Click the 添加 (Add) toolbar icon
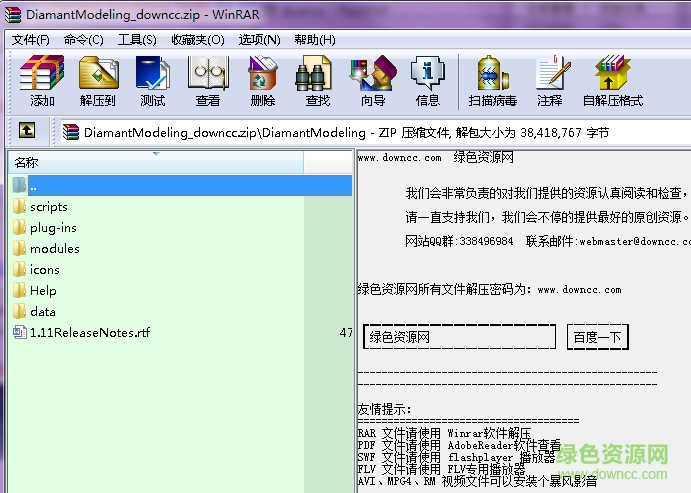The height and width of the screenshot is (493, 691). [42, 80]
